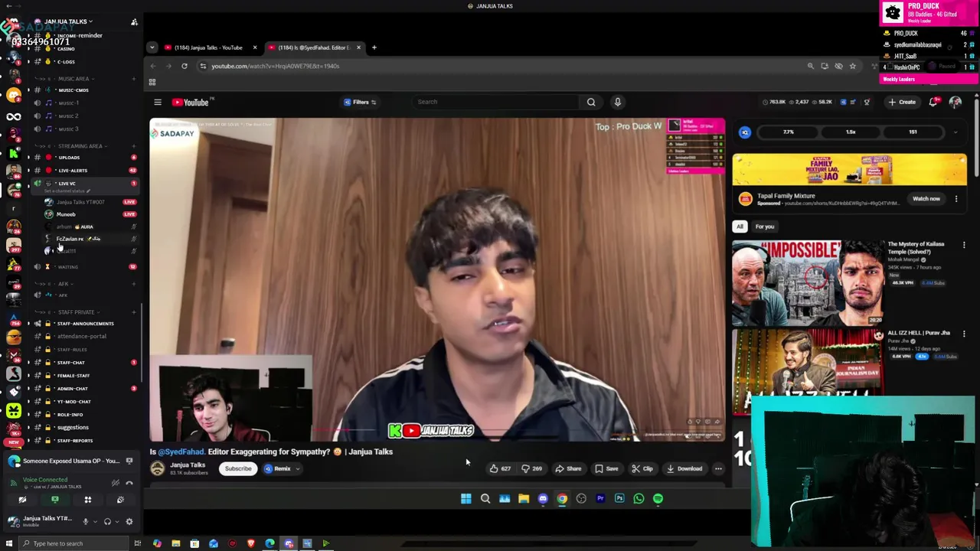
Task: Start voice search with microphone icon
Action: 618,102
